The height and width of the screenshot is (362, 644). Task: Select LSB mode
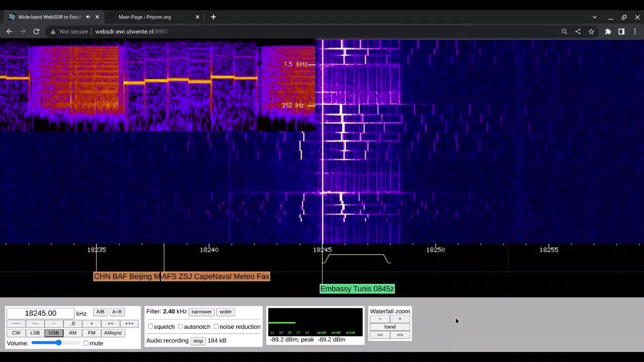pos(35,333)
